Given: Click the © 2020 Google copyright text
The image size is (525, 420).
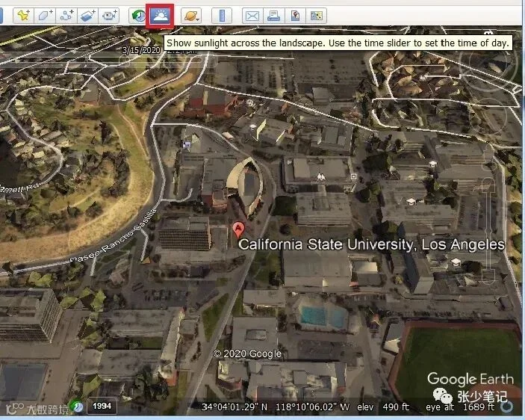Looking at the screenshot, I should [x=247, y=353].
